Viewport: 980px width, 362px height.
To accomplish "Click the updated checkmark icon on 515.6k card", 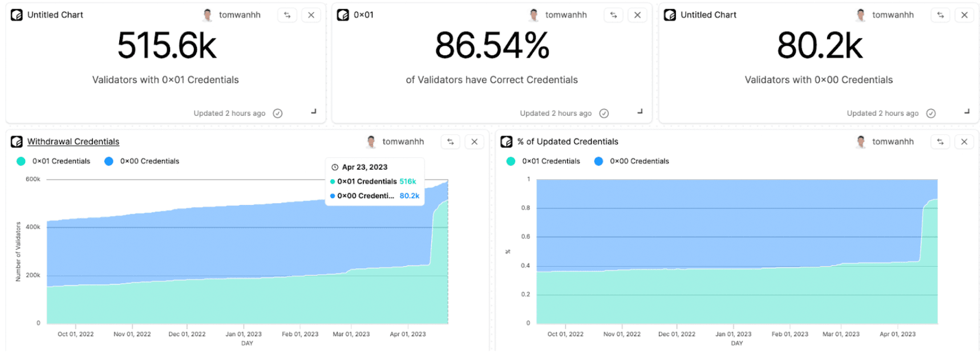I will (x=278, y=114).
